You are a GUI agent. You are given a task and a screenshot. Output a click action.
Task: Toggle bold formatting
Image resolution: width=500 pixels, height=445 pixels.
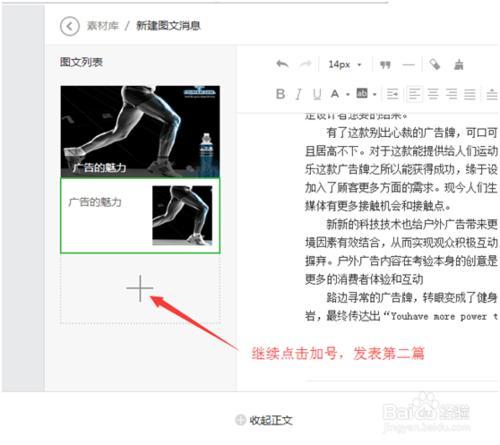pyautogui.click(x=280, y=94)
